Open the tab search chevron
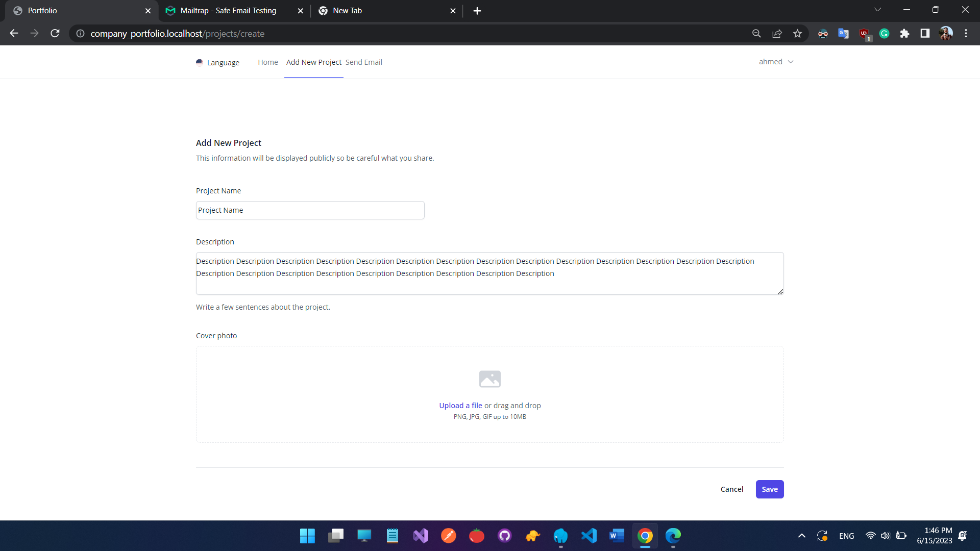Viewport: 980px width, 551px height. [877, 9]
